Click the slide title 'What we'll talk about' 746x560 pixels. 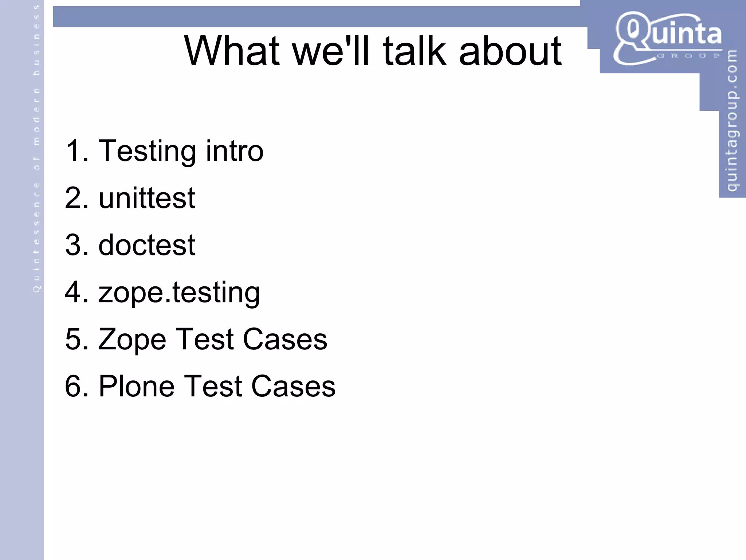click(x=373, y=51)
